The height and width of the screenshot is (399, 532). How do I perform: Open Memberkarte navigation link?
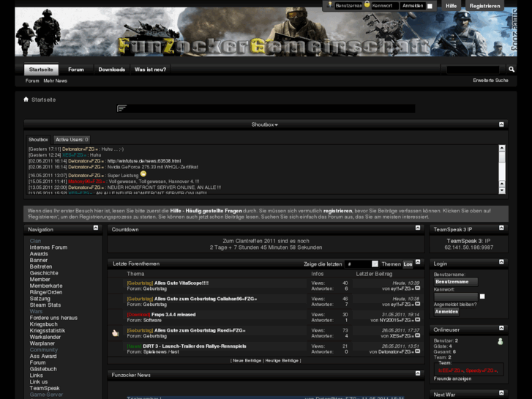[46, 286]
